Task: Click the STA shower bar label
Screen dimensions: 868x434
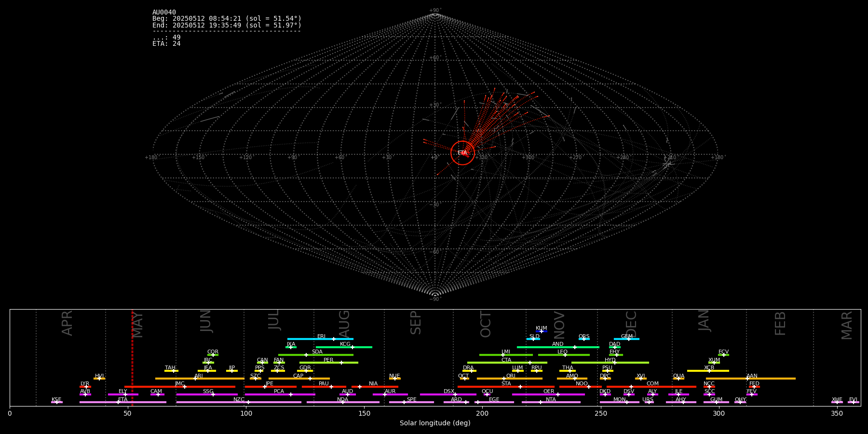Action: [506, 384]
